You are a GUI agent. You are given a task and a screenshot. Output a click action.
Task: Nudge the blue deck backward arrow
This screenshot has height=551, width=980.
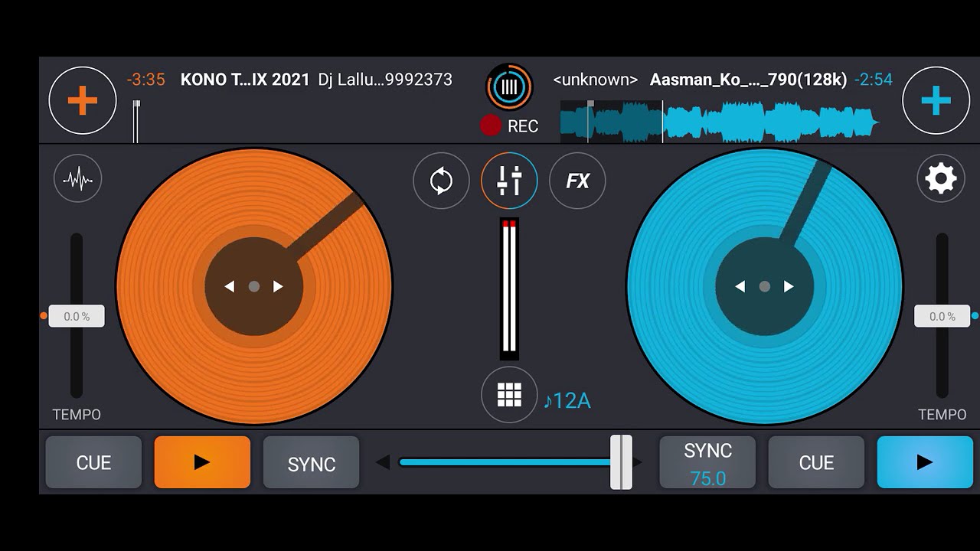740,286
